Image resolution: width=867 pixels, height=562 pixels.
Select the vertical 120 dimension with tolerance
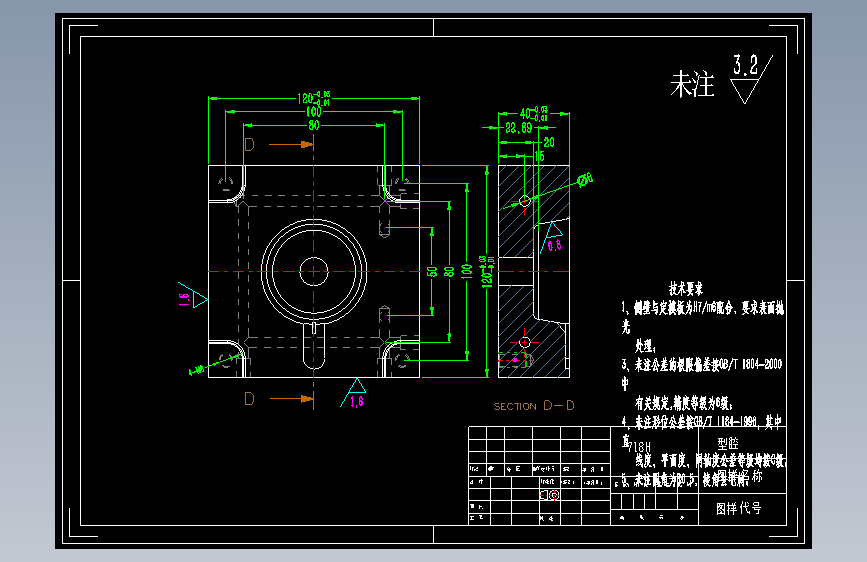(487, 272)
